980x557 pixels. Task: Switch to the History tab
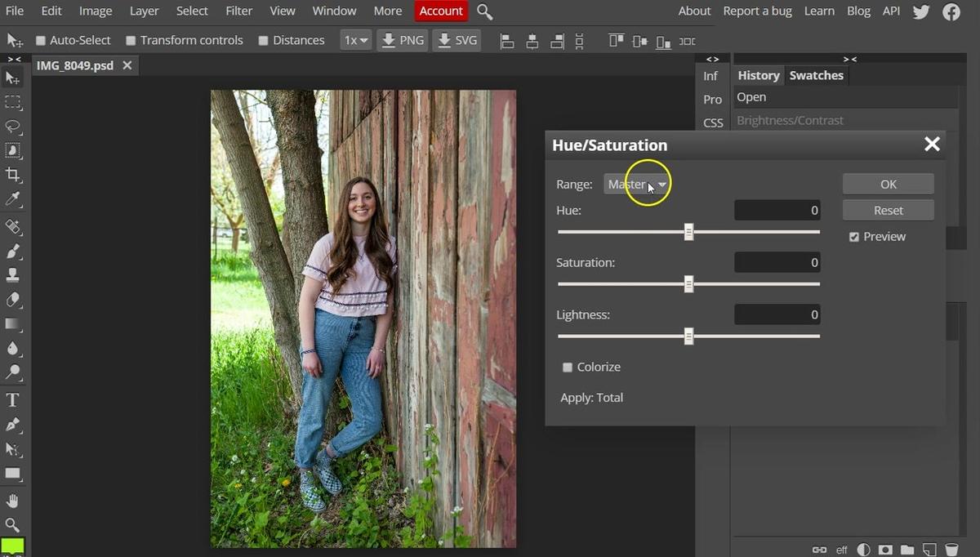click(759, 75)
